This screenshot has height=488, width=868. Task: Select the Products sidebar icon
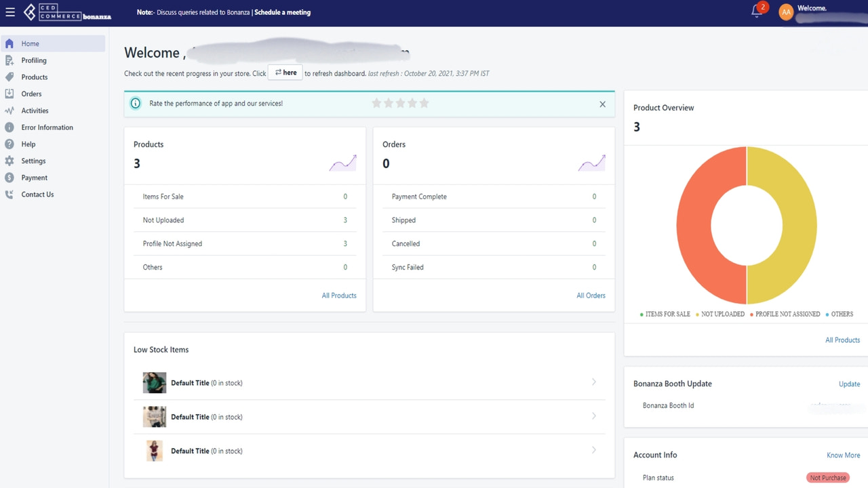(10, 77)
